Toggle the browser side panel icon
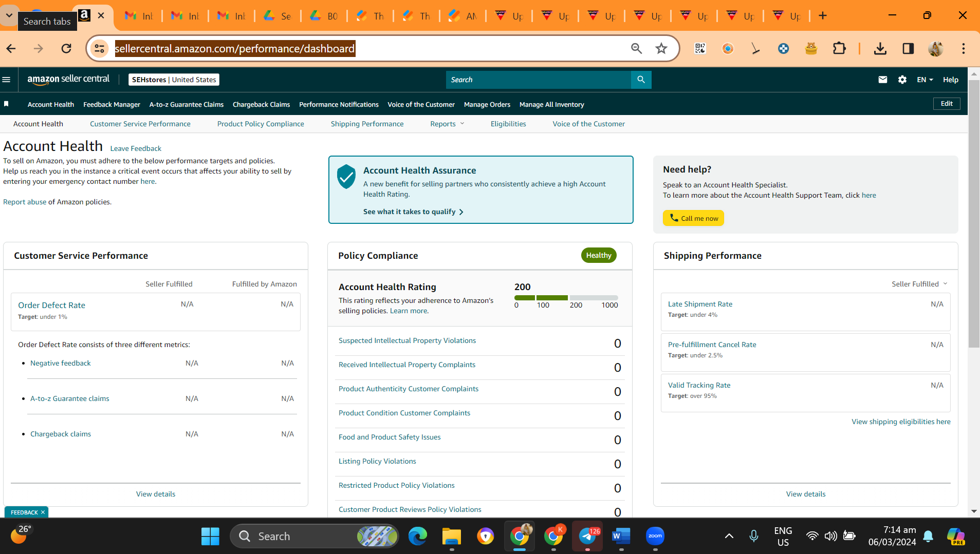 (908, 49)
